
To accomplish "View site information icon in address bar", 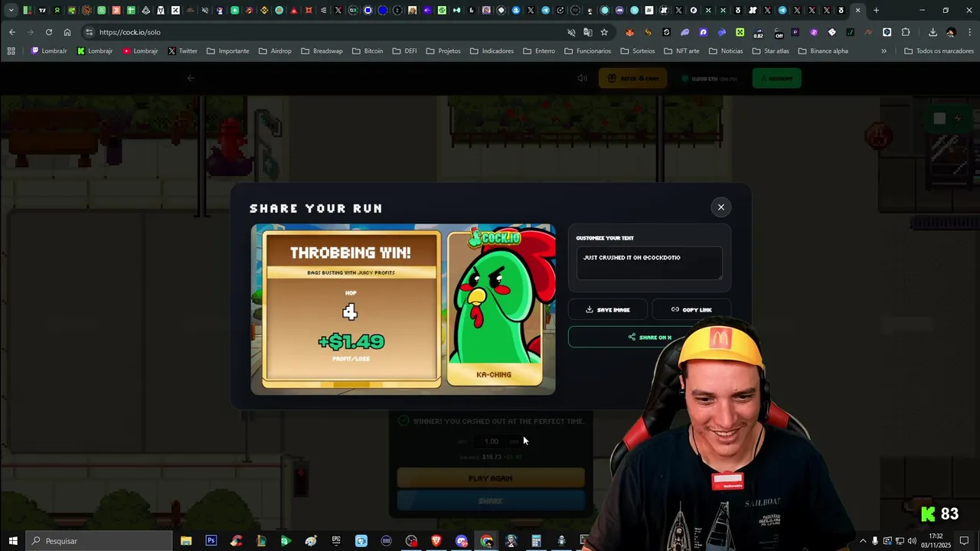I will click(90, 32).
